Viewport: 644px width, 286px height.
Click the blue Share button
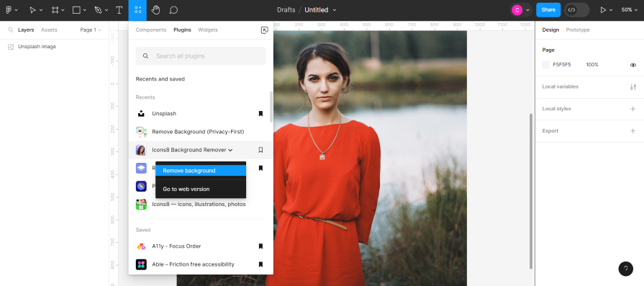click(548, 10)
